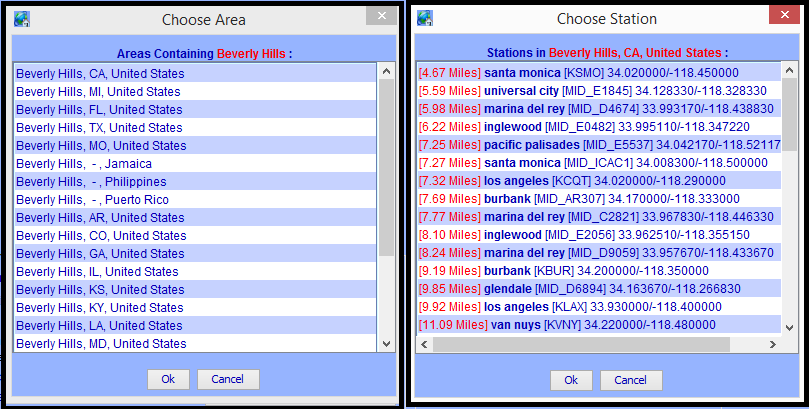Screen dimensions: 809x409
Task: Select inglewood MID_E2056 station
Action: tap(600, 235)
